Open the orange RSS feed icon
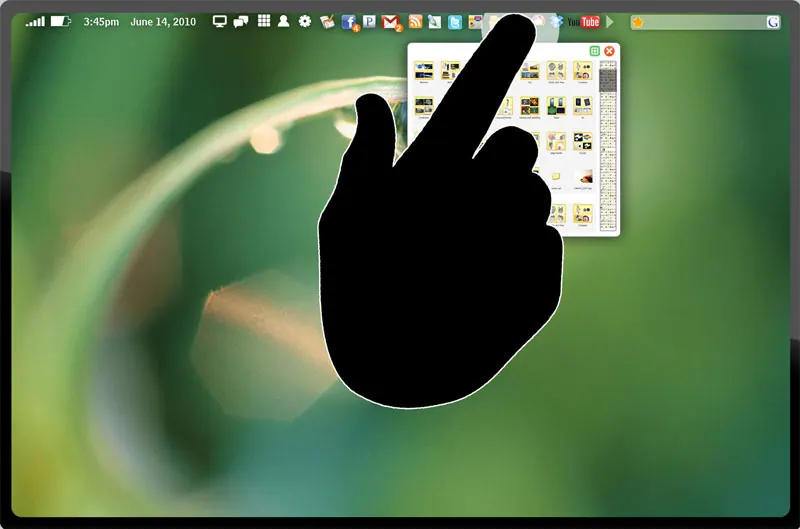Screen dimensions: 800x529 415,21
